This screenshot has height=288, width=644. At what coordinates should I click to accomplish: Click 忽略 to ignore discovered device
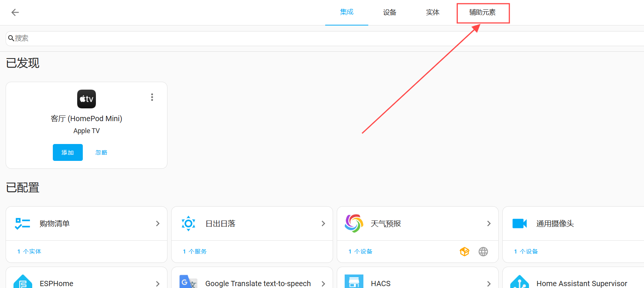pyautogui.click(x=101, y=153)
